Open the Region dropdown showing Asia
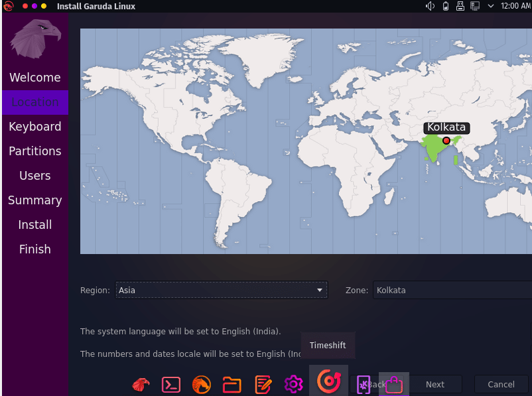Image resolution: width=532 pixels, height=396 pixels. [222, 290]
